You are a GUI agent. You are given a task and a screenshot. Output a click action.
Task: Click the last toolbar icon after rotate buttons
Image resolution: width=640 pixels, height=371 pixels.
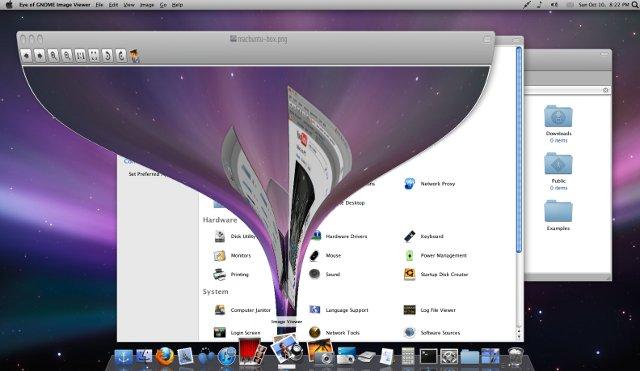[135, 55]
